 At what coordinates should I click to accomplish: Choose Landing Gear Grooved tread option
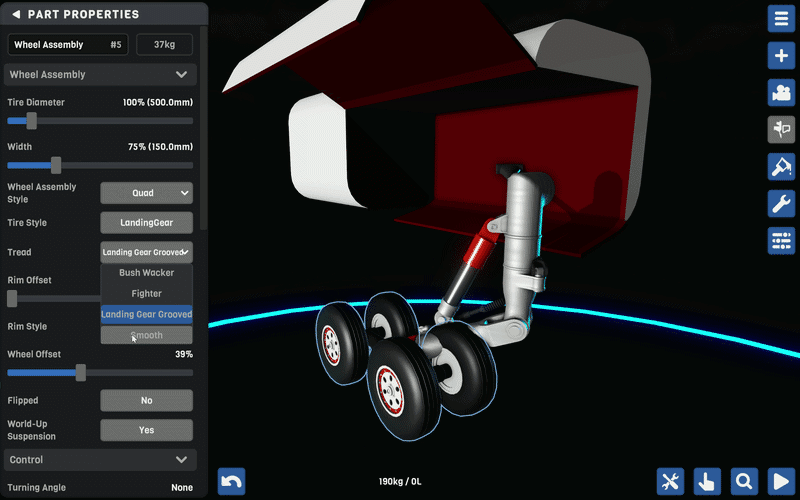click(x=146, y=314)
